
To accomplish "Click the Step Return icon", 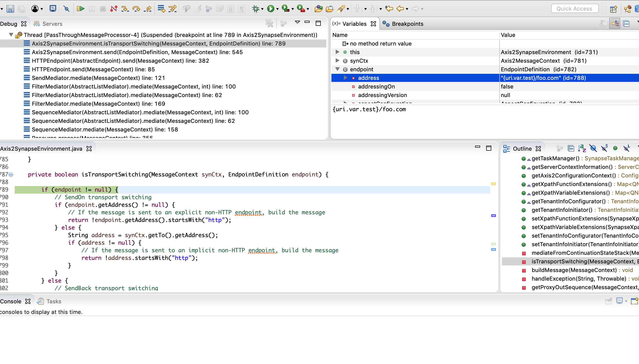I will click(x=148, y=9).
